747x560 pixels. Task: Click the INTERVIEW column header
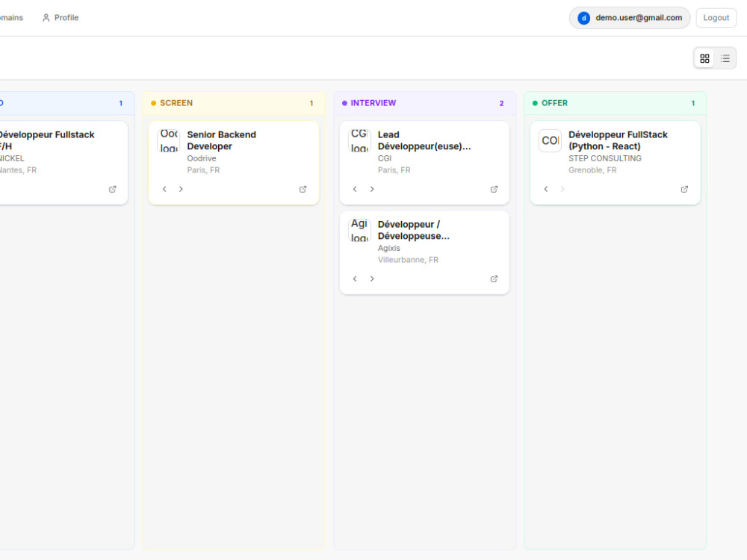tap(424, 103)
